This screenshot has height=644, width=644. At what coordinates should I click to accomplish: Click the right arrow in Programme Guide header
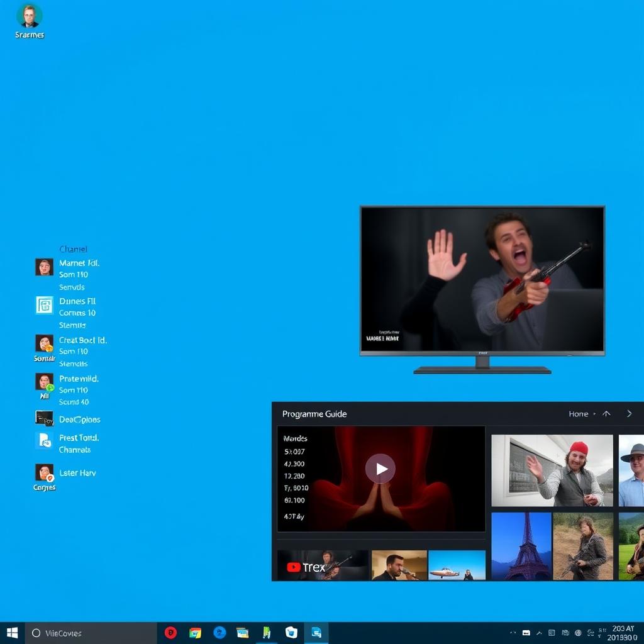pos(629,414)
